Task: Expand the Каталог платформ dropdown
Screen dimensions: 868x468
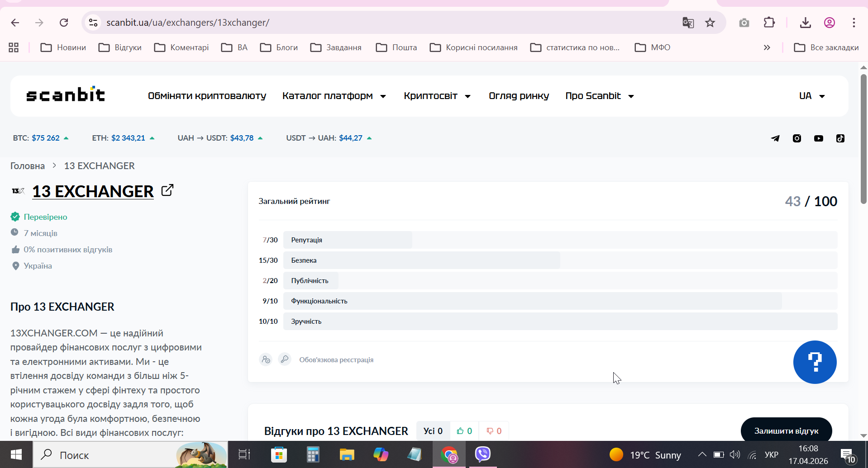Action: pyautogui.click(x=334, y=96)
